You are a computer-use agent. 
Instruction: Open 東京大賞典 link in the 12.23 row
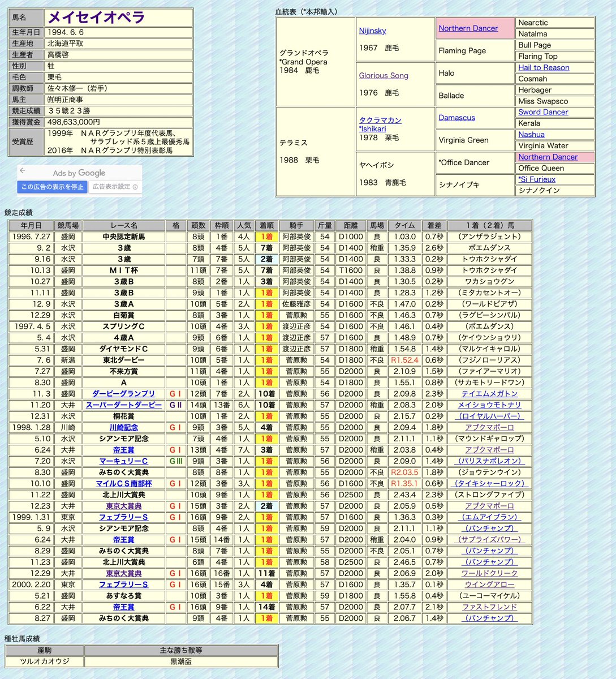coord(123,506)
